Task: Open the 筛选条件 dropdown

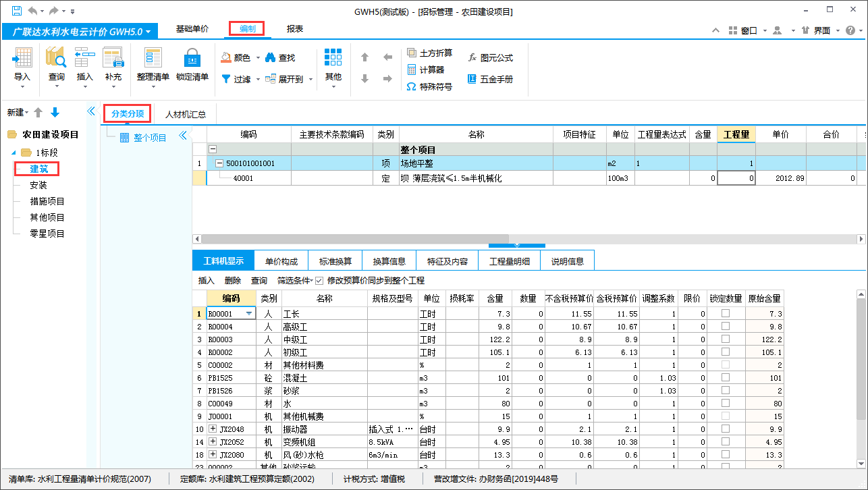Action: coord(294,280)
